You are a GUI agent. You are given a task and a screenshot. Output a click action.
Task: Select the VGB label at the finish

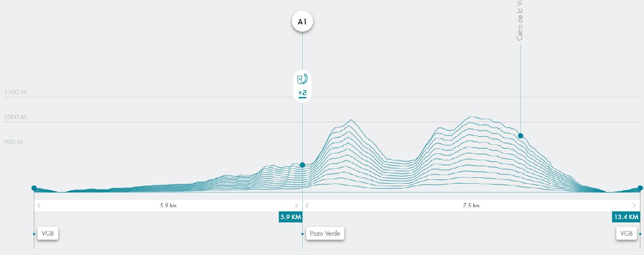tap(627, 233)
